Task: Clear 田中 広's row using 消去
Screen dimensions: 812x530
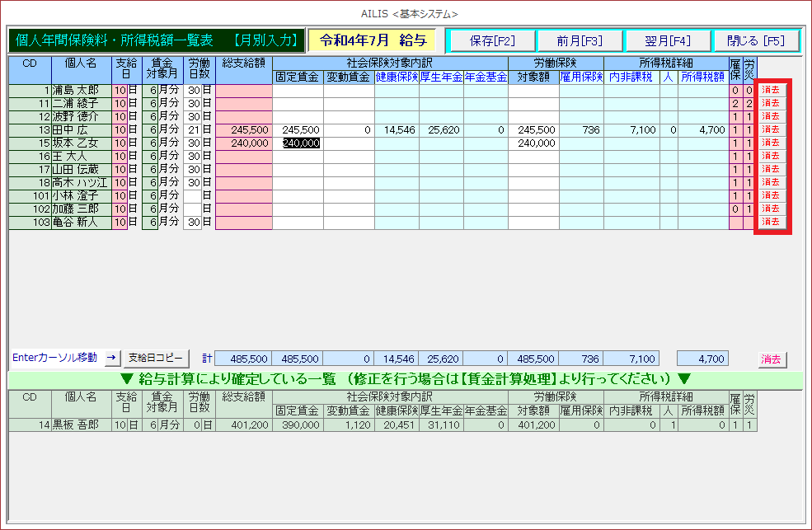Action: (772, 129)
